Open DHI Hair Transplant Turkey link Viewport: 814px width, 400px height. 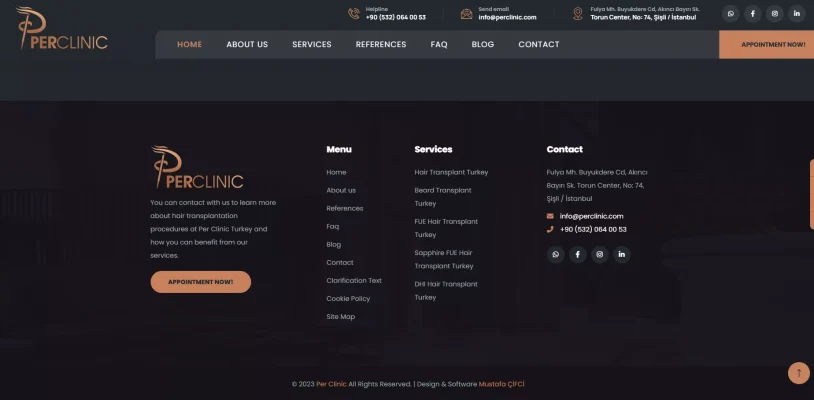446,291
